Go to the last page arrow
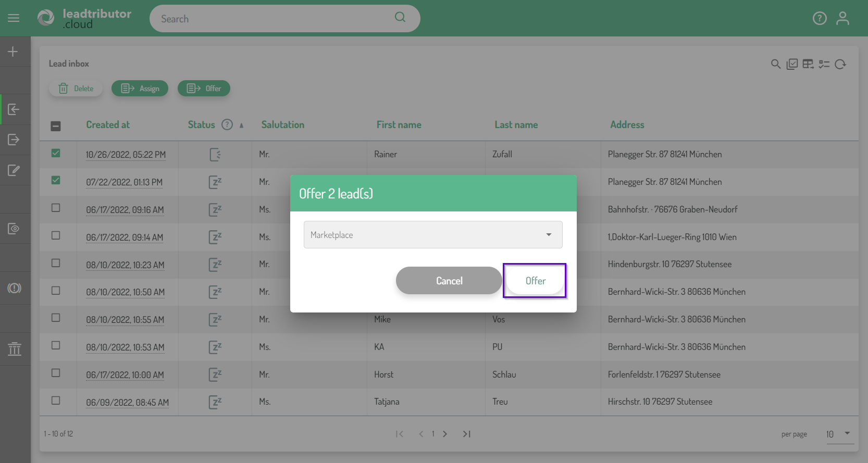This screenshot has height=463, width=868. click(x=467, y=434)
